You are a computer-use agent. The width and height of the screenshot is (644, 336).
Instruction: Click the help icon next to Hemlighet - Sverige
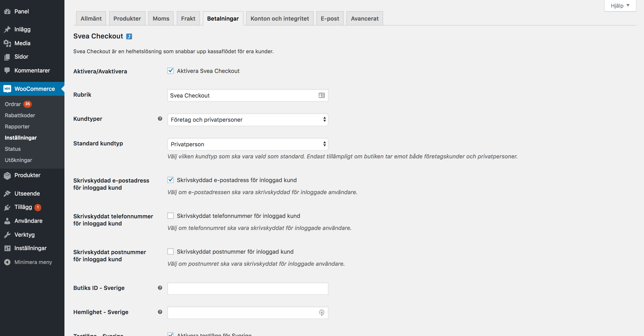pyautogui.click(x=160, y=312)
